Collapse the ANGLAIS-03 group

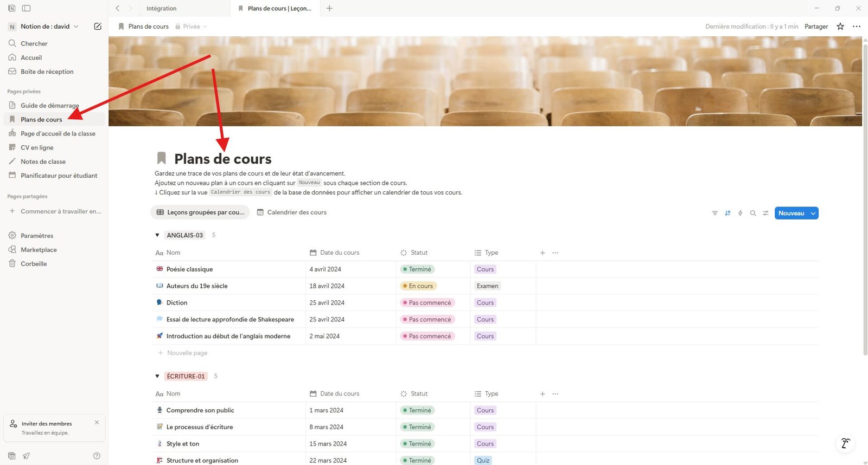pyautogui.click(x=157, y=235)
